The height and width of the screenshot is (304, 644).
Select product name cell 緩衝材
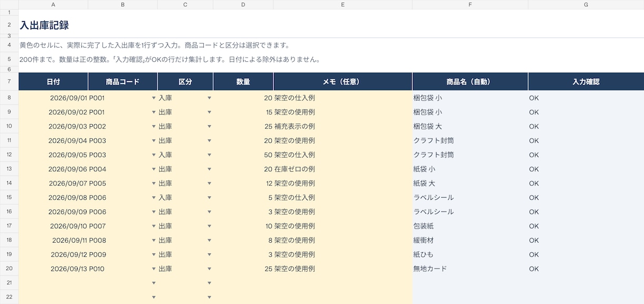click(x=470, y=241)
